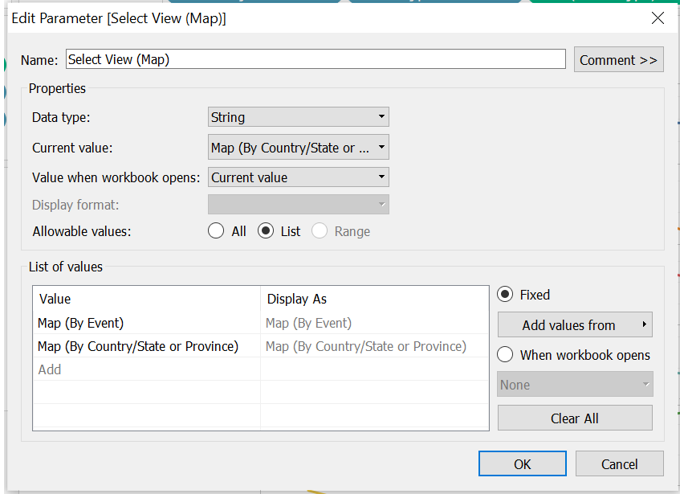
Task: Select the When workbook opens radio option
Action: [x=505, y=355]
